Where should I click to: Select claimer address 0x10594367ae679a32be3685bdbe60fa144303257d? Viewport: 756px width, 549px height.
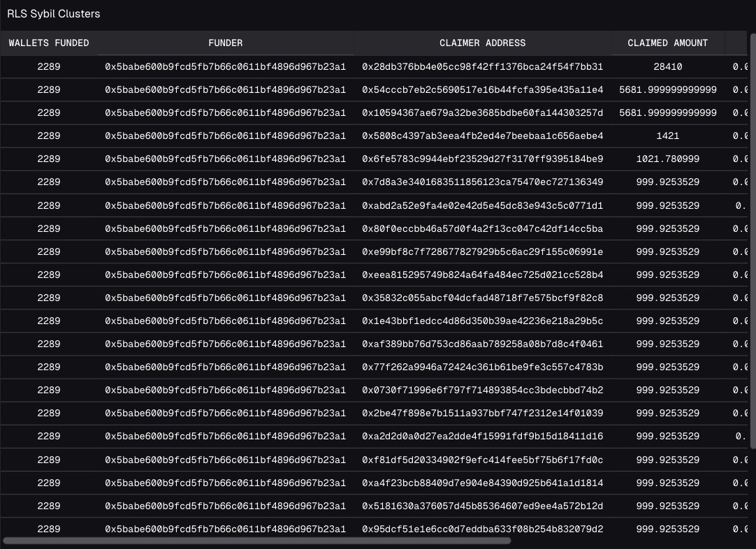482,112
